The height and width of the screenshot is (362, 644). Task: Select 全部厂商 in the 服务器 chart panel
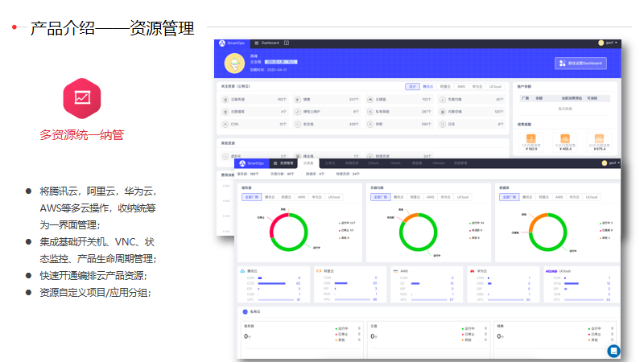[x=251, y=197]
